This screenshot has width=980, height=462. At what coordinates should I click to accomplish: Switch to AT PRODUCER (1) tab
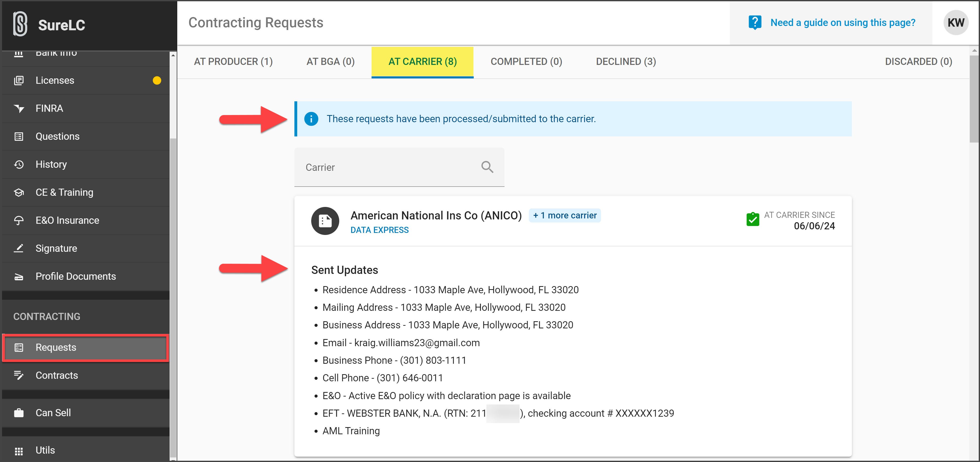(233, 62)
